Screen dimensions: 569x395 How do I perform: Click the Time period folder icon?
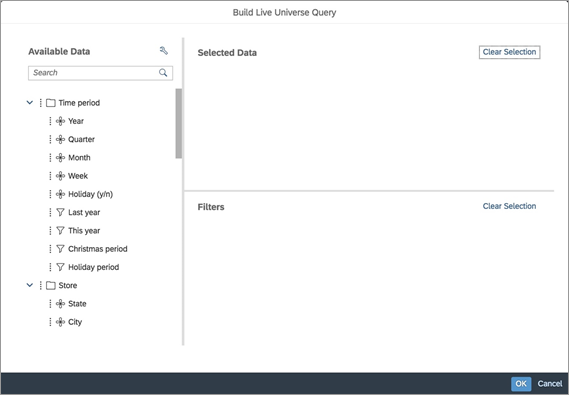coord(51,103)
